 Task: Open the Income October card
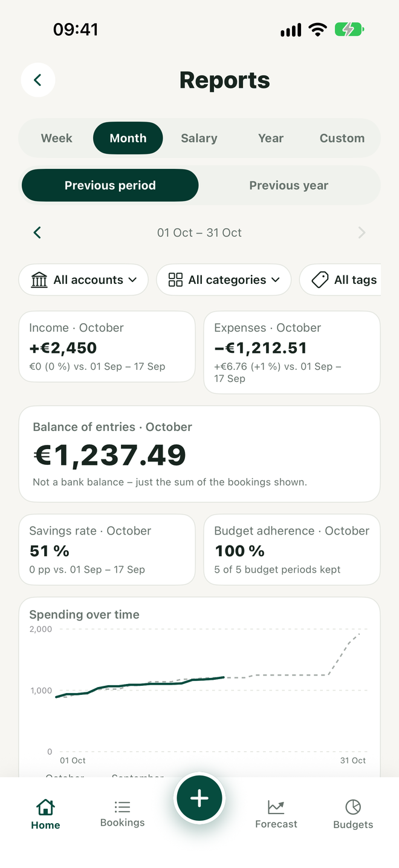pos(107,347)
